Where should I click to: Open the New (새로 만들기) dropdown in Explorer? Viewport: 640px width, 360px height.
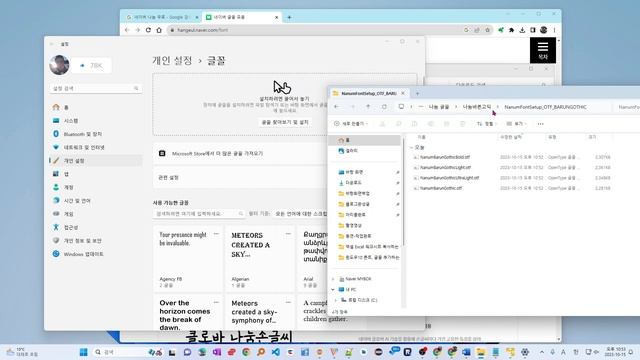[x=351, y=124]
